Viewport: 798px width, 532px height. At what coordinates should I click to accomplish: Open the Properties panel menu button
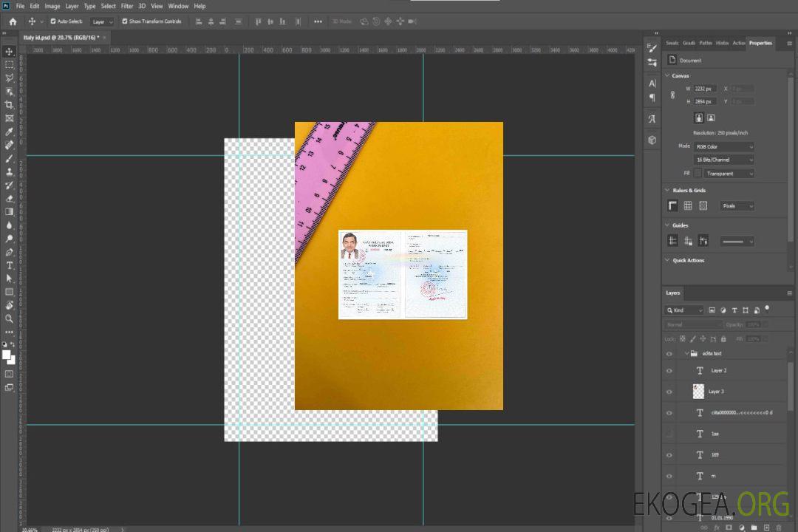click(x=789, y=44)
